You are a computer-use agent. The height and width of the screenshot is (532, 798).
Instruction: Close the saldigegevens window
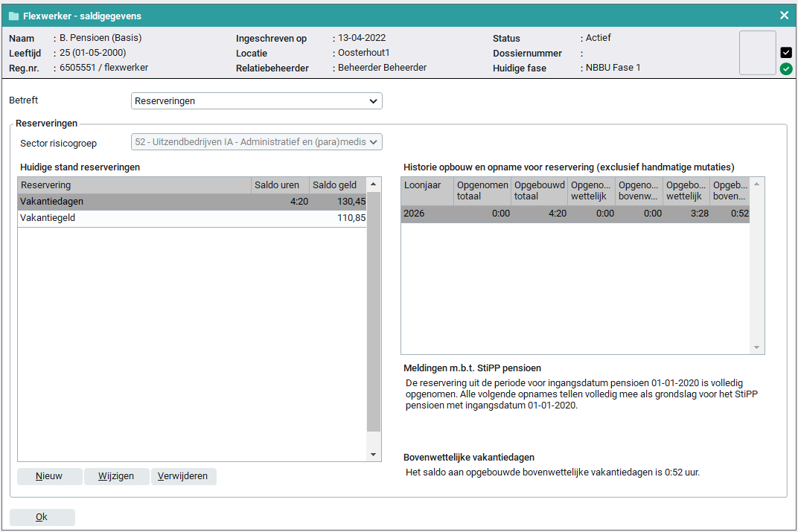784,16
